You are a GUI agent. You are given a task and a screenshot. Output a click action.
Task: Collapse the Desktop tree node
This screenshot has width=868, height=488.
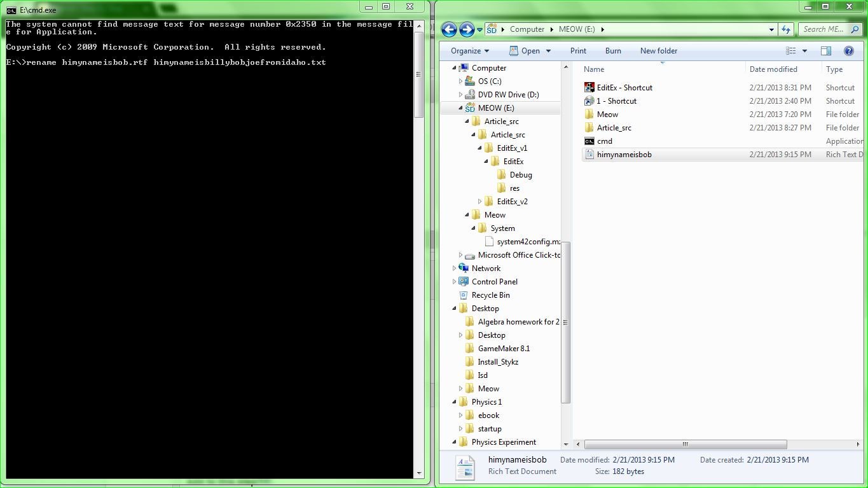pyautogui.click(x=454, y=308)
